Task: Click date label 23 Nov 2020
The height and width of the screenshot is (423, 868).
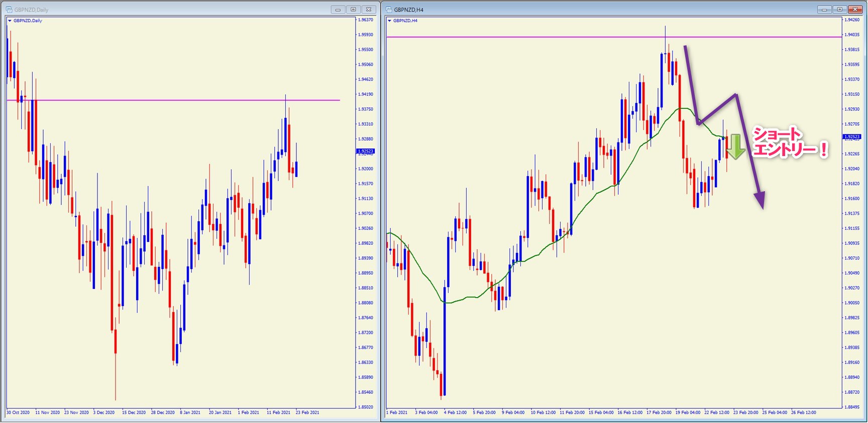Action: (76, 412)
